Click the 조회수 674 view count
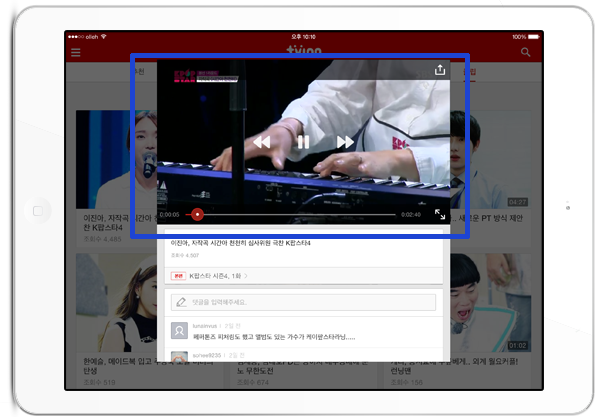This screenshot has height=417, width=595. [253, 382]
